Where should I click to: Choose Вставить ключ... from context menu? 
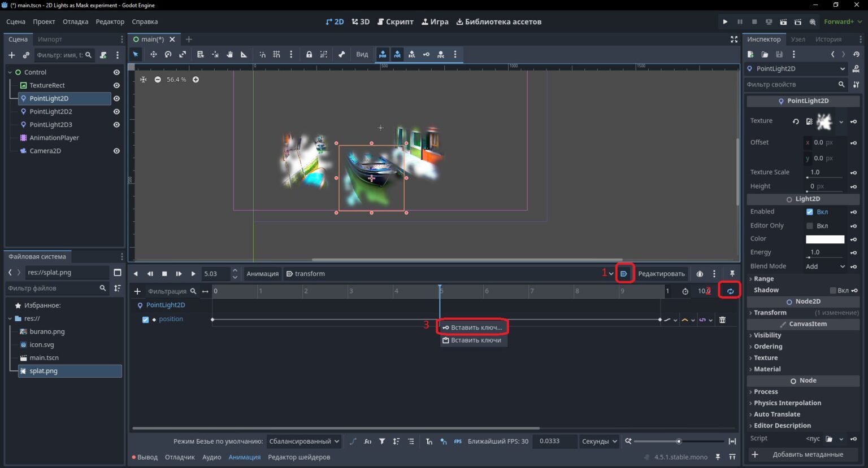pos(472,327)
